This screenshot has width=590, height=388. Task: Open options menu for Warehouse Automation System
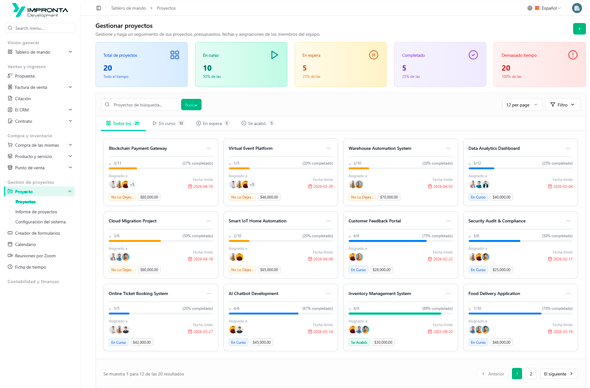click(449, 148)
